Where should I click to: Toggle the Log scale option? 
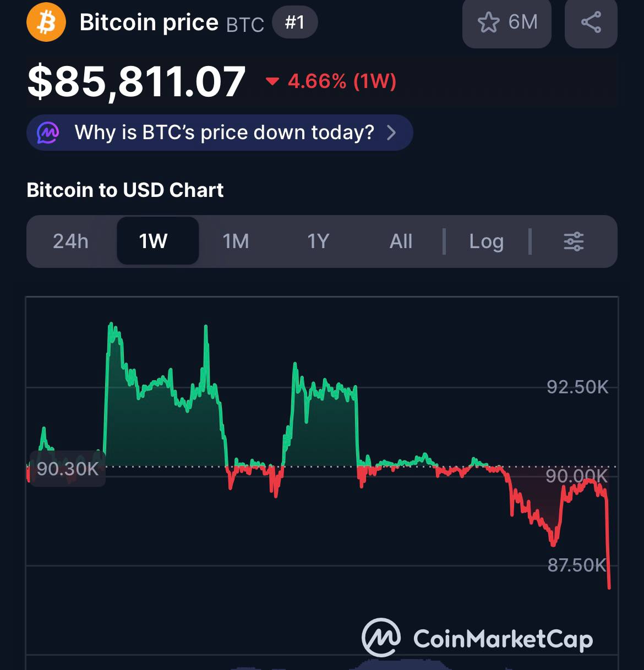pos(486,241)
